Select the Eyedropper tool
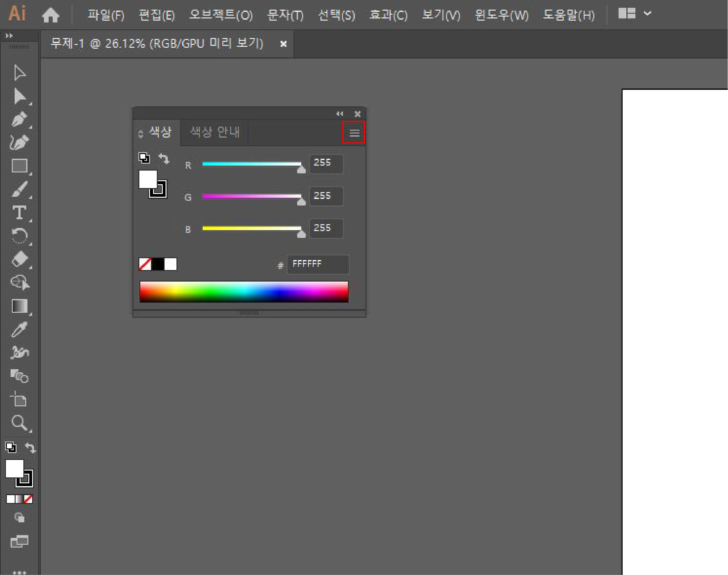This screenshot has height=575, width=728. (20, 329)
